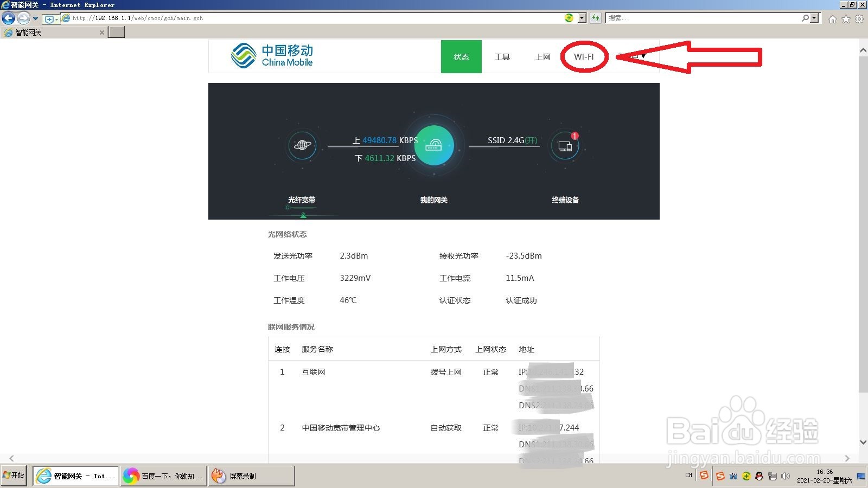This screenshot has height=488, width=868.
Task: Click the 拨号上网 connection mode cell
Action: (x=445, y=372)
